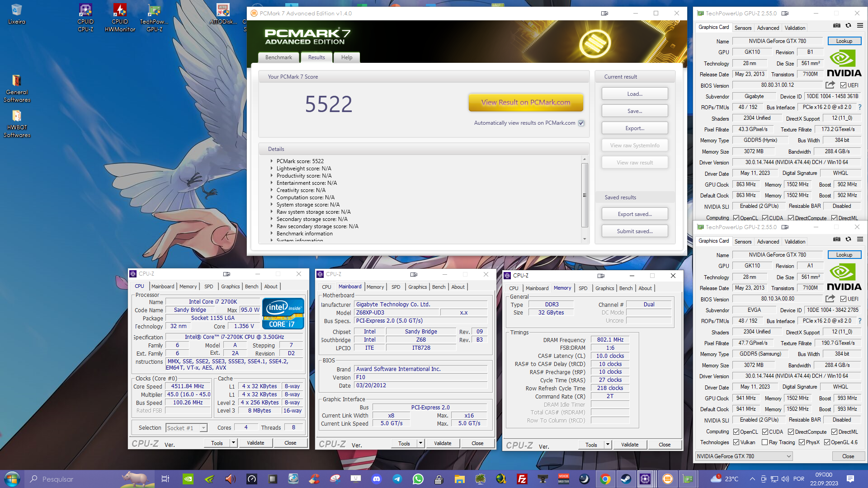Screen dimensions: 868x488
Task: Toggle Ray Tracing checkbox in lower GPU-Z
Action: tap(764, 442)
